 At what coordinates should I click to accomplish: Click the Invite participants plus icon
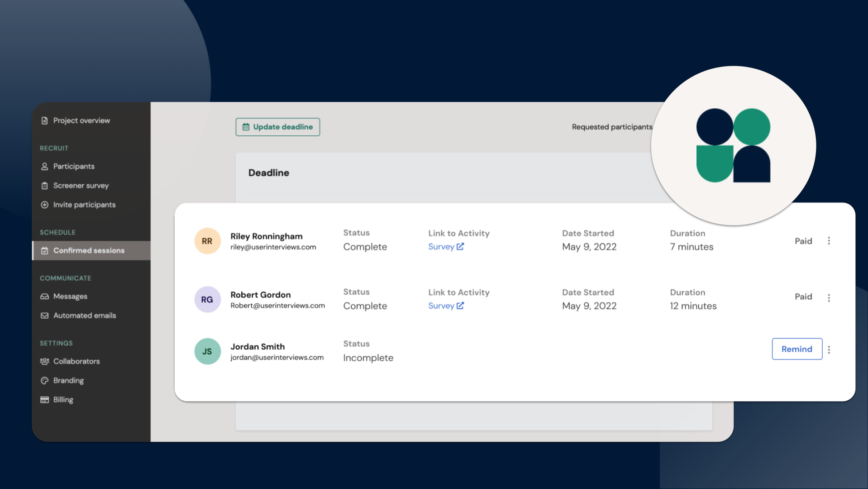[44, 205]
